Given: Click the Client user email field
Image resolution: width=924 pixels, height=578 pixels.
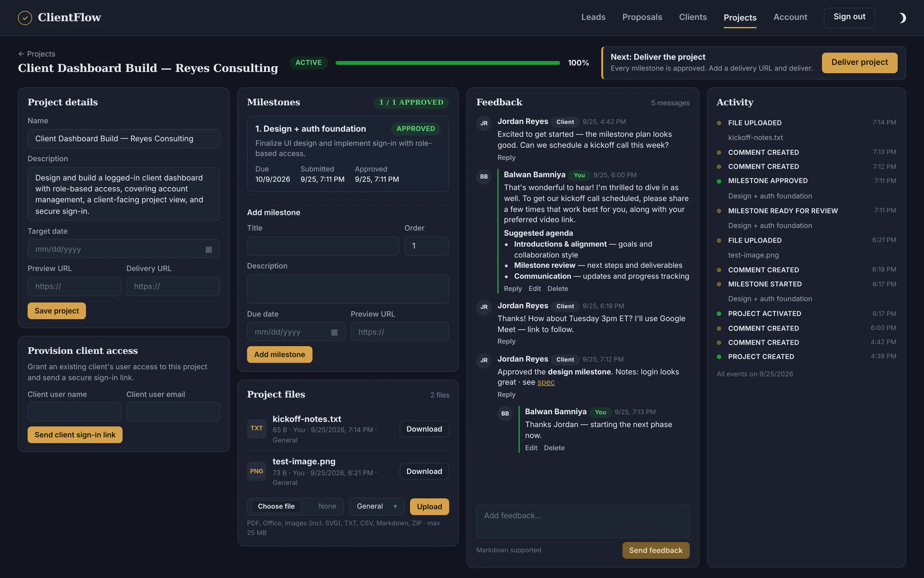Looking at the screenshot, I should (x=173, y=412).
